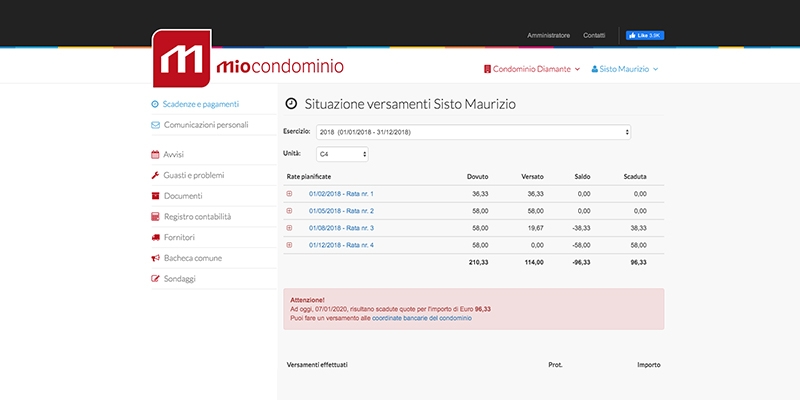The height and width of the screenshot is (400, 800).
Task: Open coordinate bancarie del condominio link
Action: click(422, 318)
